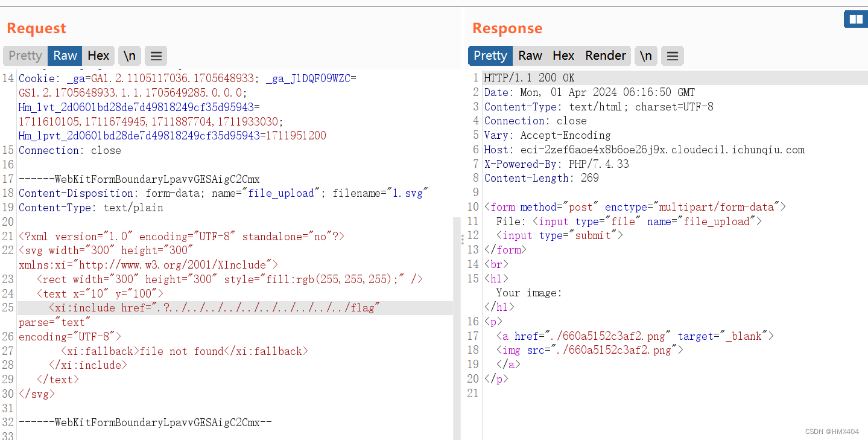The width and height of the screenshot is (868, 440).
Task: Click the Response panel heading
Action: point(507,28)
